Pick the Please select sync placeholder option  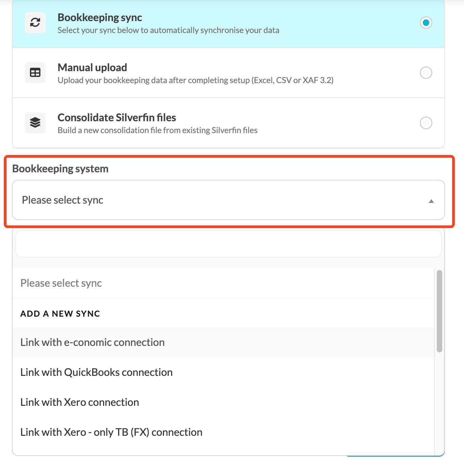[223, 283]
